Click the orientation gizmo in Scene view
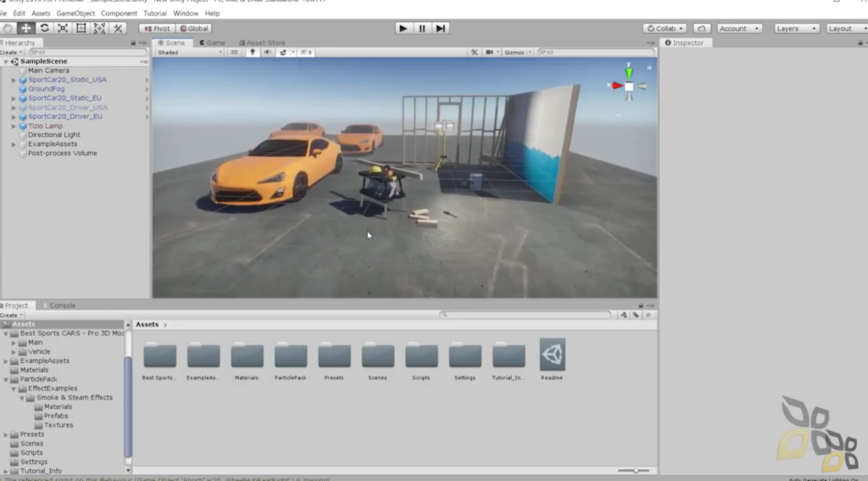 (x=629, y=87)
